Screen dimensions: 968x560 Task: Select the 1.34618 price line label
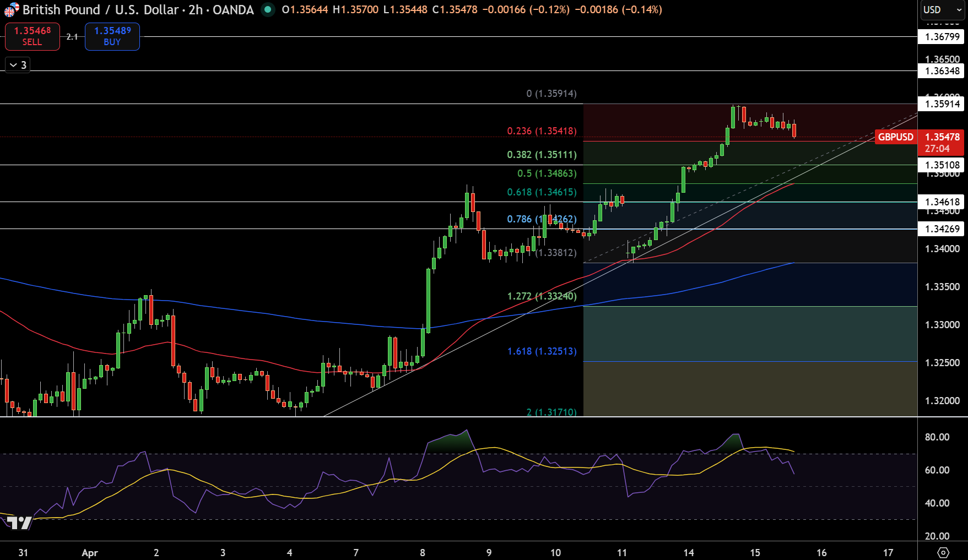click(x=942, y=202)
